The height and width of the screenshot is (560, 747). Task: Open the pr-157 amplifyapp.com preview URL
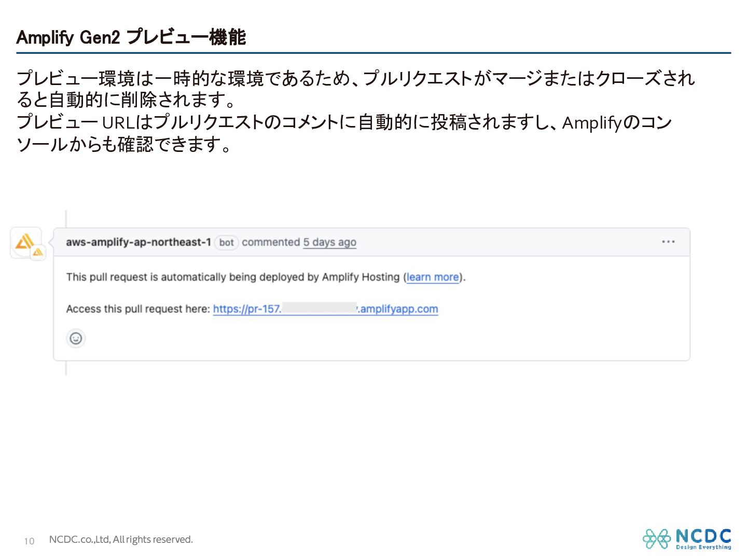[325, 309]
